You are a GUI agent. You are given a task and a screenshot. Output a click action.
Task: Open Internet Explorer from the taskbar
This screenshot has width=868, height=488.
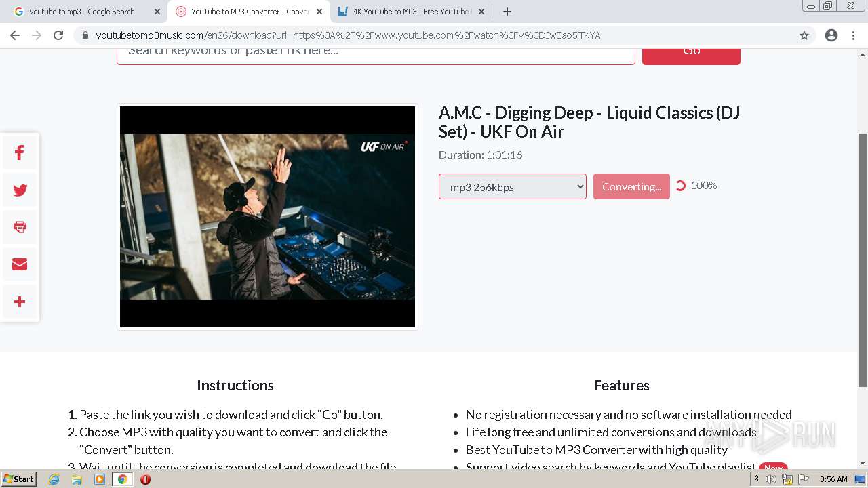pos(54,479)
